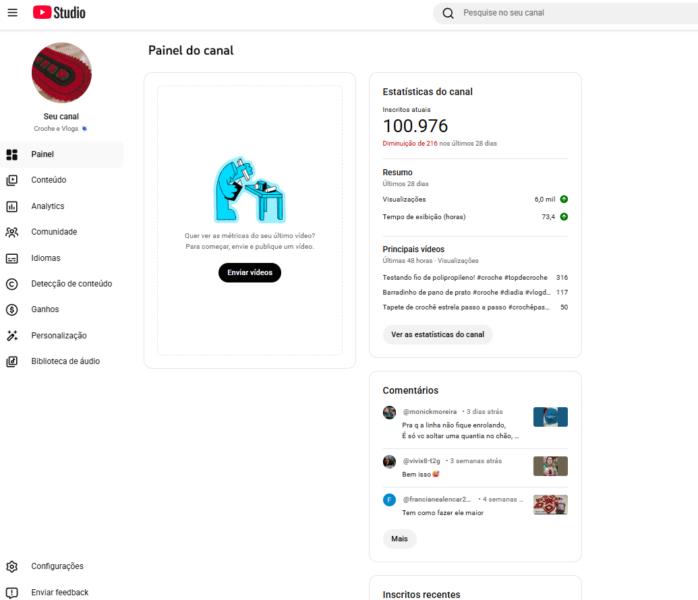
Task: Open video thumbnail beside @francianealencar2 comment
Action: tap(551, 505)
